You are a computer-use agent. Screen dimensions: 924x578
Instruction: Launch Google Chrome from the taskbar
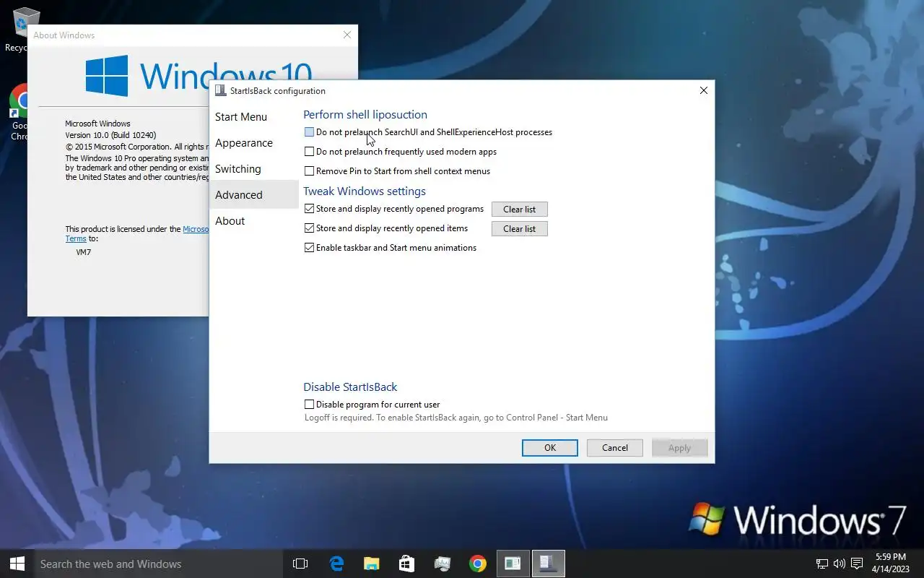click(477, 564)
